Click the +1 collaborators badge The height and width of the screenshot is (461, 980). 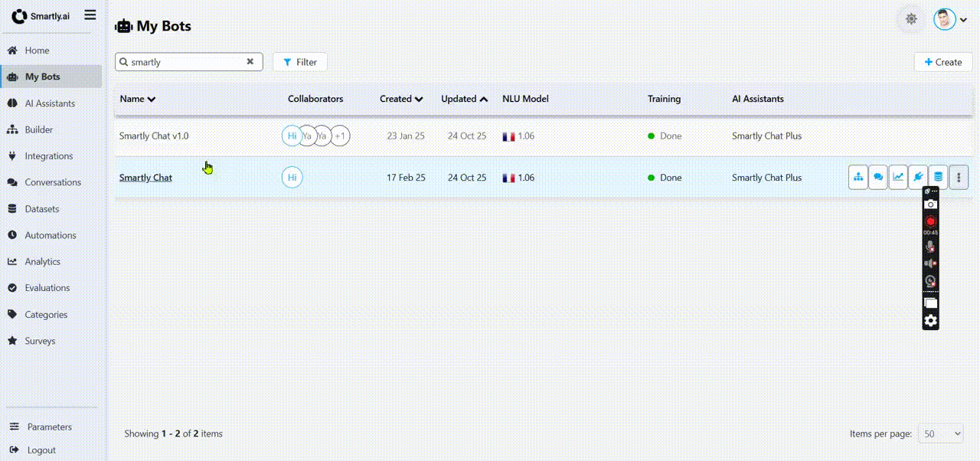coord(340,136)
